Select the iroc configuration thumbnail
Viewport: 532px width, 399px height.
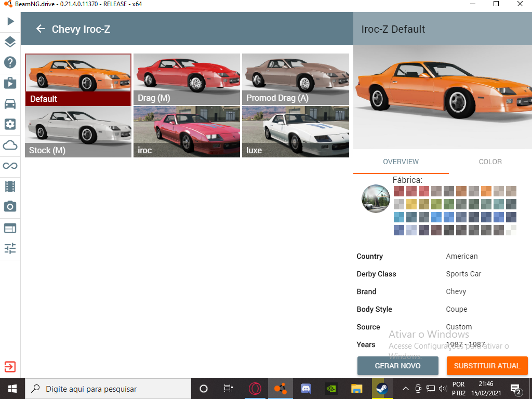pyautogui.click(x=187, y=131)
